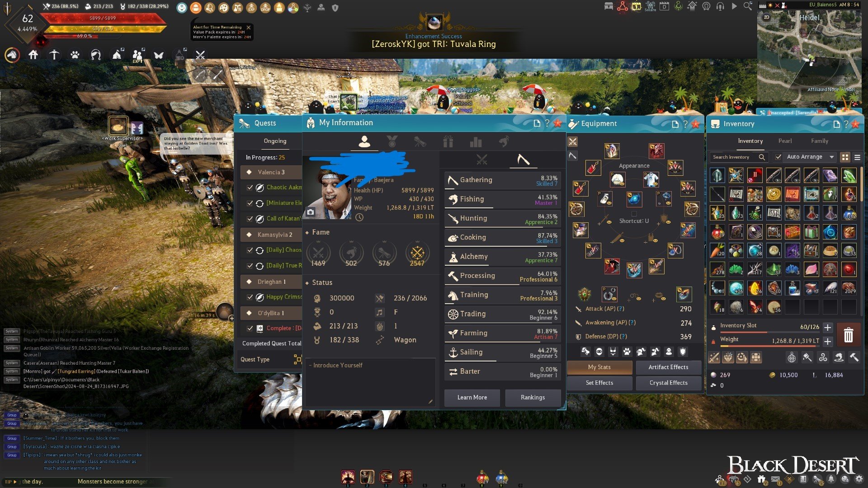Screen dimensions: 868x488
Task: Toggle the Auto Arrange checkbox in Inventory
Action: click(x=778, y=157)
